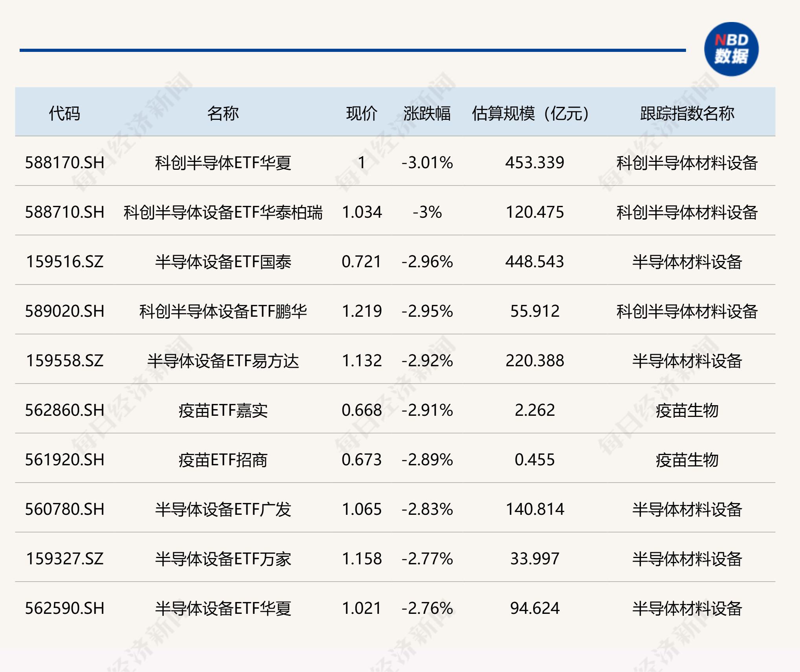
Task: Click 疫苗生物 in the 562860.SH row
Action: pos(687,410)
